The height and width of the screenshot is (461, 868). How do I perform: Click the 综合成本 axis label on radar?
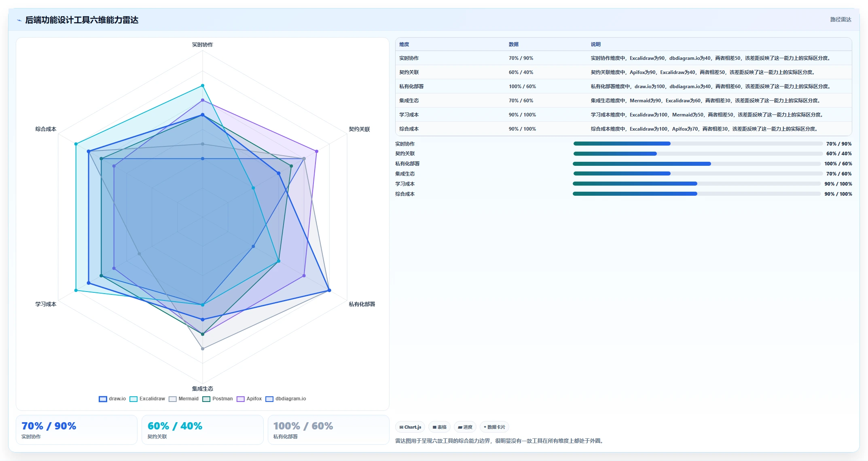point(46,129)
